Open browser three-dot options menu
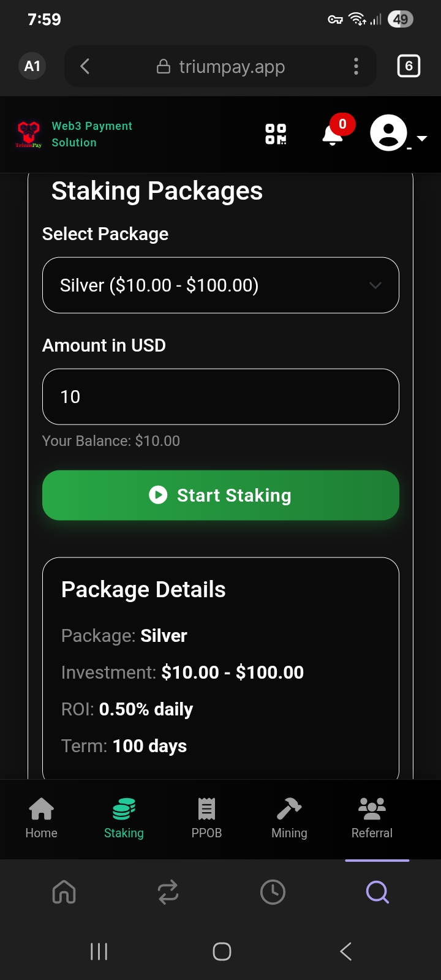The image size is (441, 980). pyautogui.click(x=356, y=66)
